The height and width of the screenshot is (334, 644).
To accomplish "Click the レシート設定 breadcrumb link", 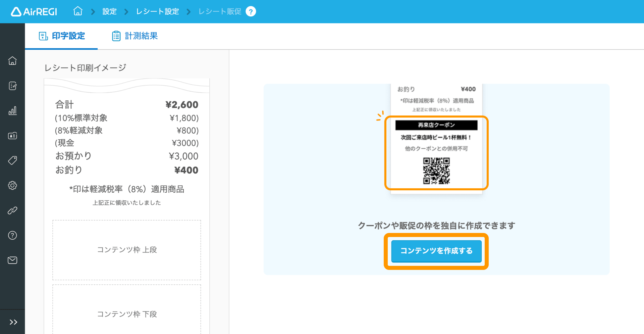I will point(157,12).
